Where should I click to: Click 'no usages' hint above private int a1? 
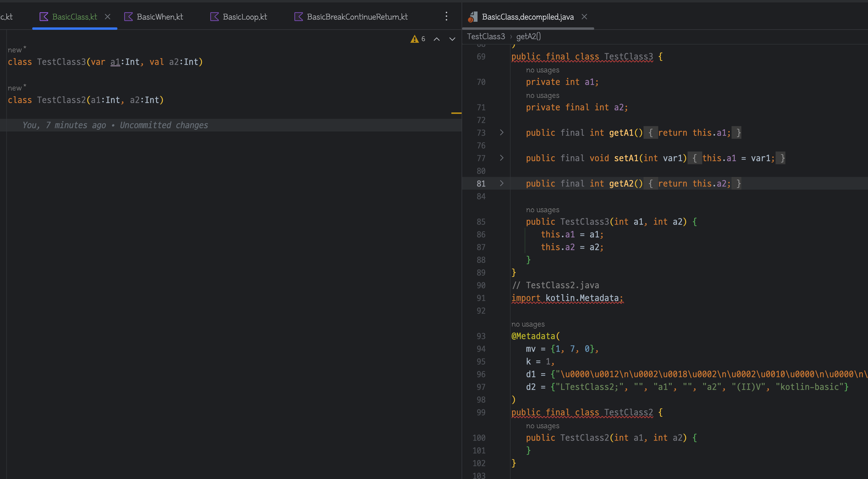click(x=542, y=70)
